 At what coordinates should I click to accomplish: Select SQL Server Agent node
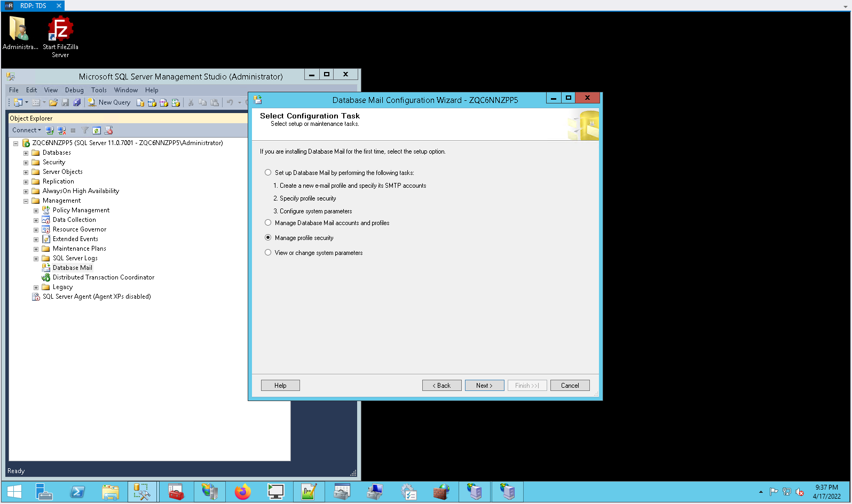pyautogui.click(x=97, y=297)
